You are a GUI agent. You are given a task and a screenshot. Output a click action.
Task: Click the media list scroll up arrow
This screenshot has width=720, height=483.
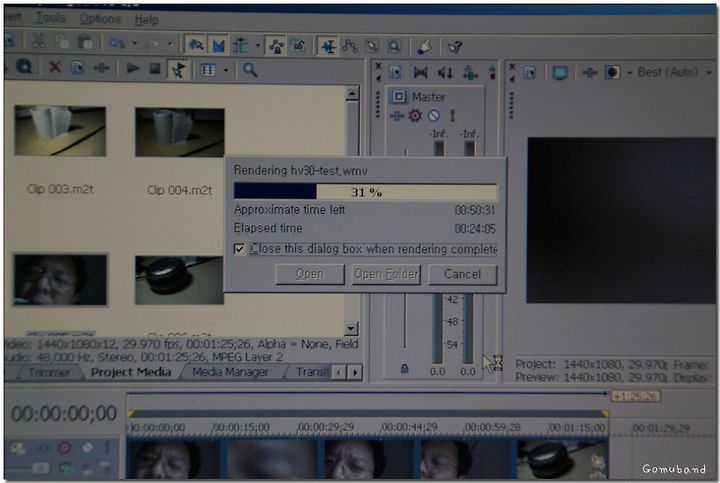352,93
